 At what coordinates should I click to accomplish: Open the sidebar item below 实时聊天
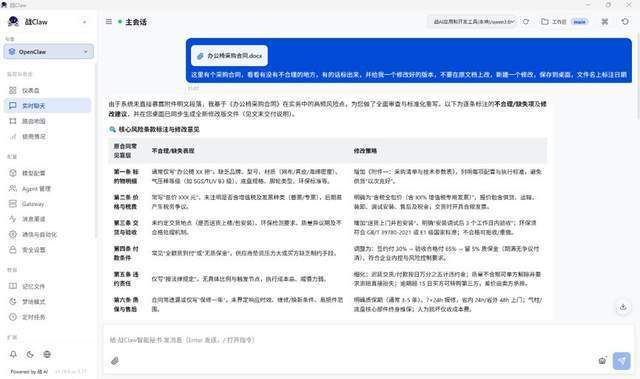click(48, 121)
